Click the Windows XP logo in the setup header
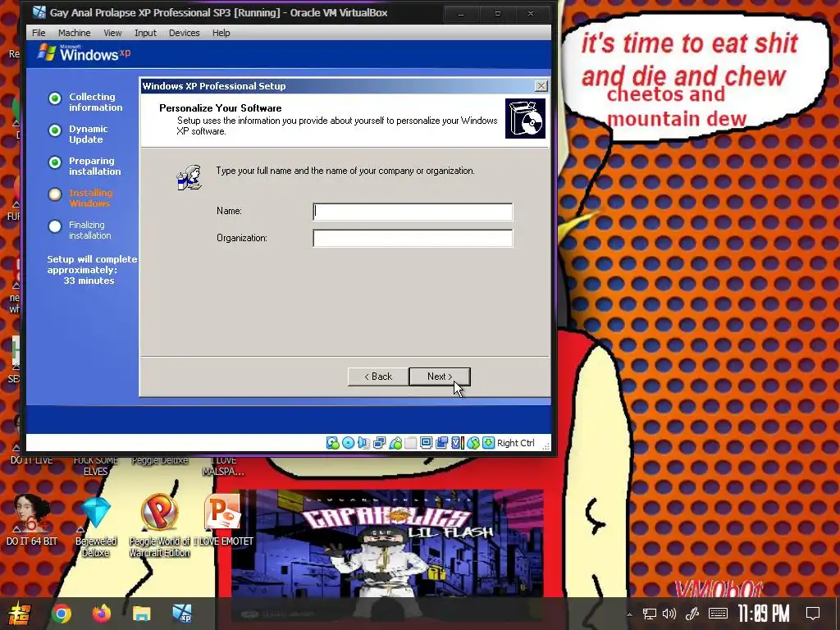Image resolution: width=840 pixels, height=630 pixels. point(84,53)
